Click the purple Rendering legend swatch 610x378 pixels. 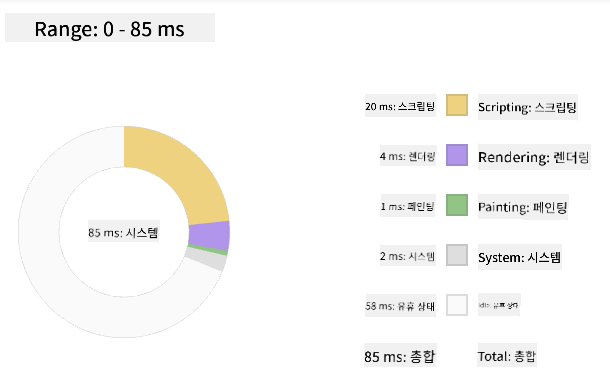coord(457,155)
